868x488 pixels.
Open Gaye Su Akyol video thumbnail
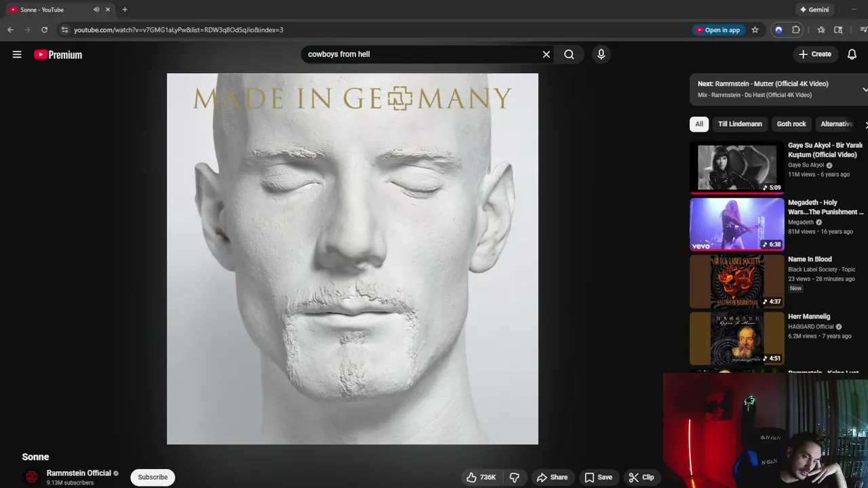tap(737, 167)
